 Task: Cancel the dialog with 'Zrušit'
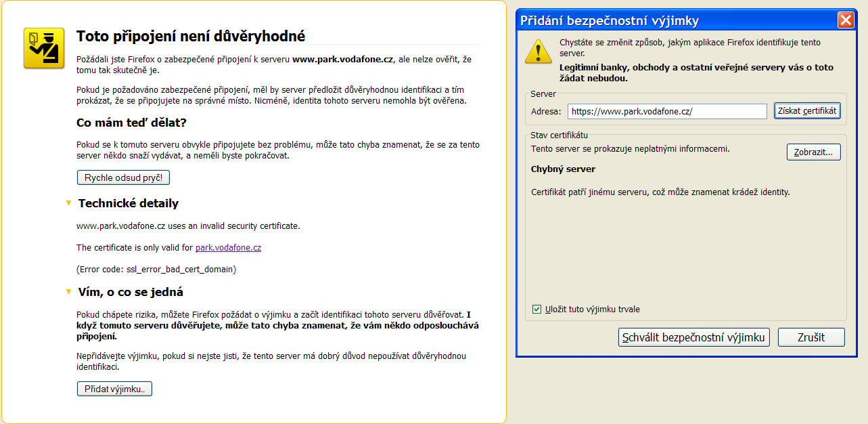[x=811, y=337]
